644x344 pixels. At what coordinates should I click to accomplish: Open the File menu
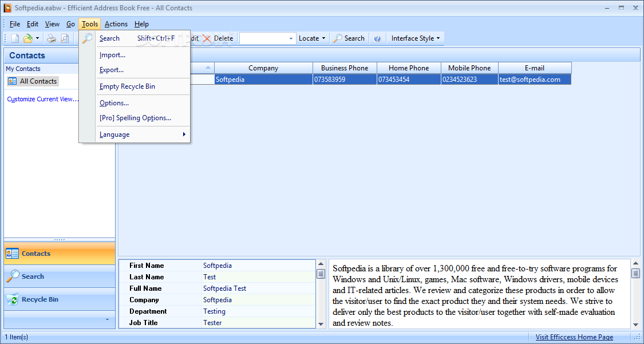[15, 24]
